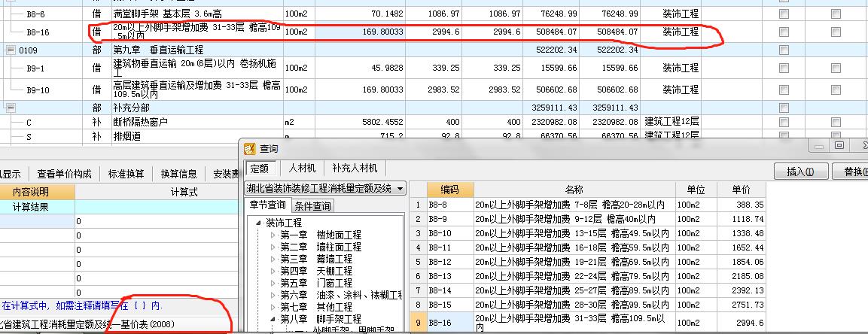Expand the 第三章 幕墙工程 node arrow
Viewport: 868px width, 334px height.
click(273, 259)
